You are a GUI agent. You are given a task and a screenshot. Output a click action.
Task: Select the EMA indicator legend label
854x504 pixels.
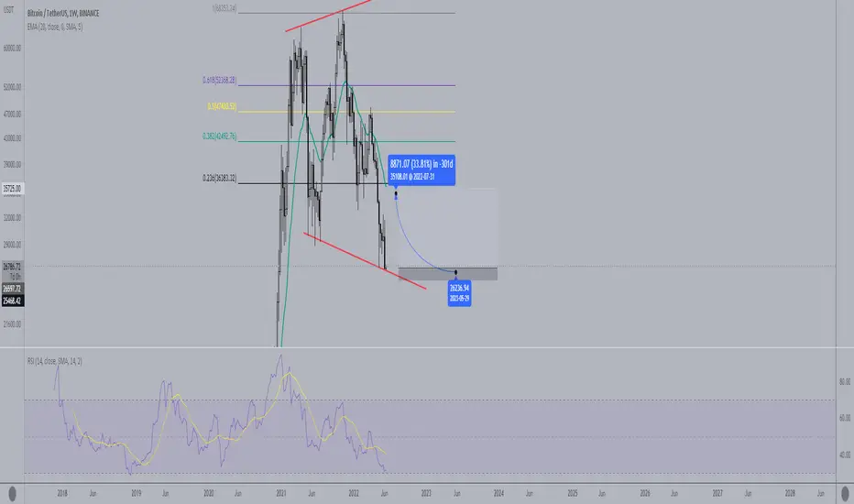(x=55, y=27)
